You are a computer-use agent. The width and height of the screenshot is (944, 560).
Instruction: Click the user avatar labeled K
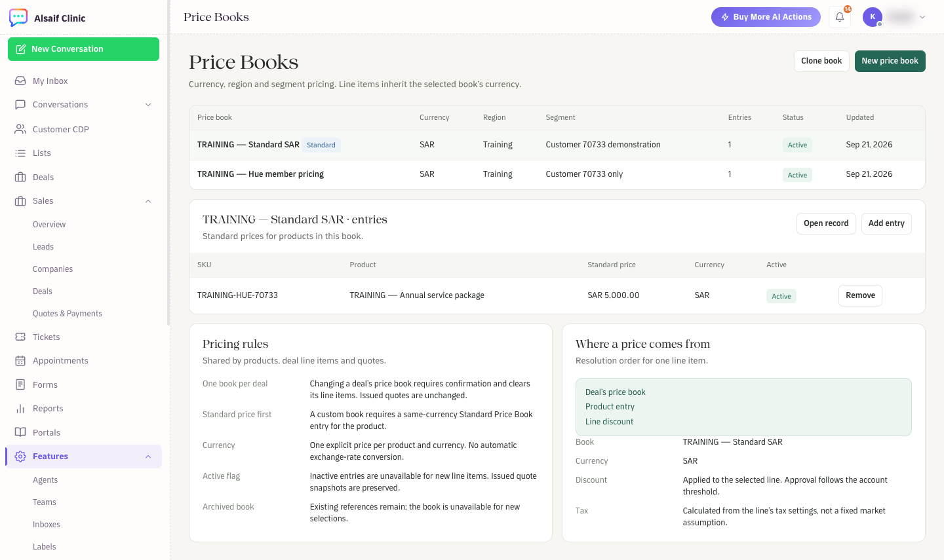(x=873, y=17)
